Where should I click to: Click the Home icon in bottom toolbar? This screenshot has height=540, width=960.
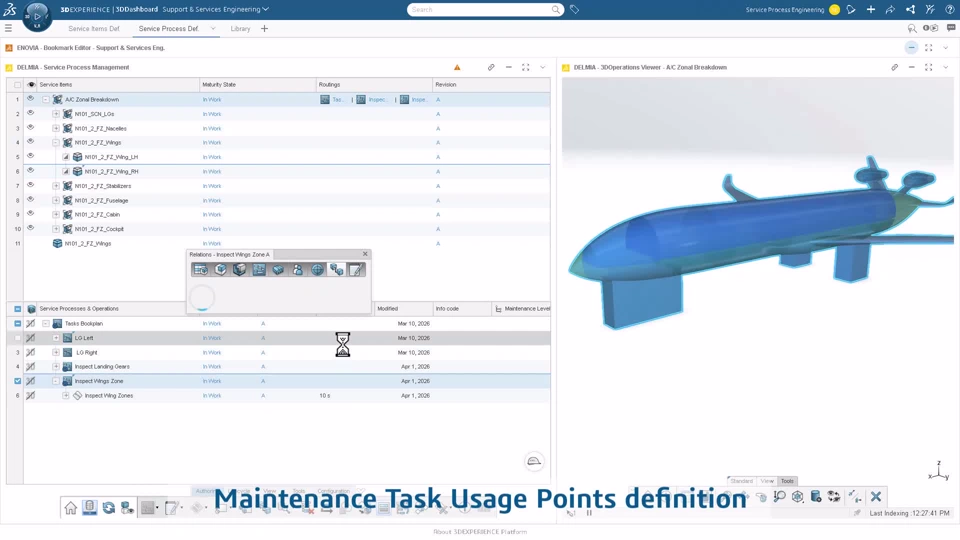[71, 508]
